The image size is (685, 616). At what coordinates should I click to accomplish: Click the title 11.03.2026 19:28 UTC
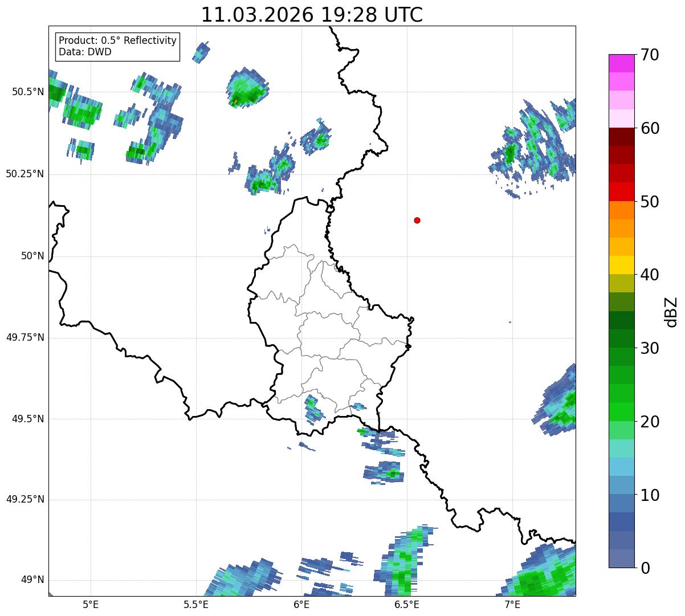pos(312,15)
